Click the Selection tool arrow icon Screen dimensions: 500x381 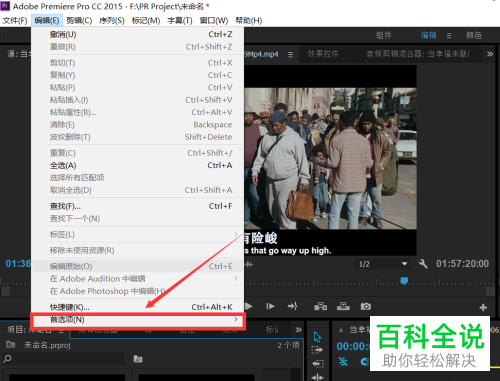coord(317,337)
